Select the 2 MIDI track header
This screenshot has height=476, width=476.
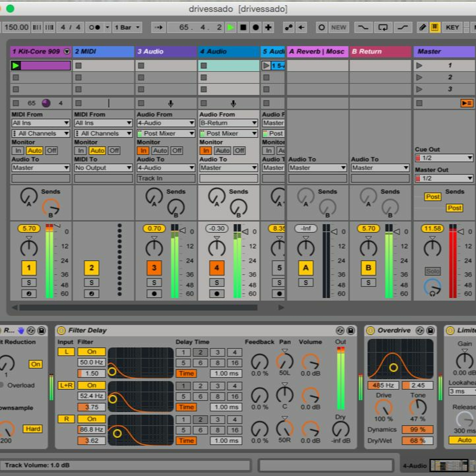103,52
